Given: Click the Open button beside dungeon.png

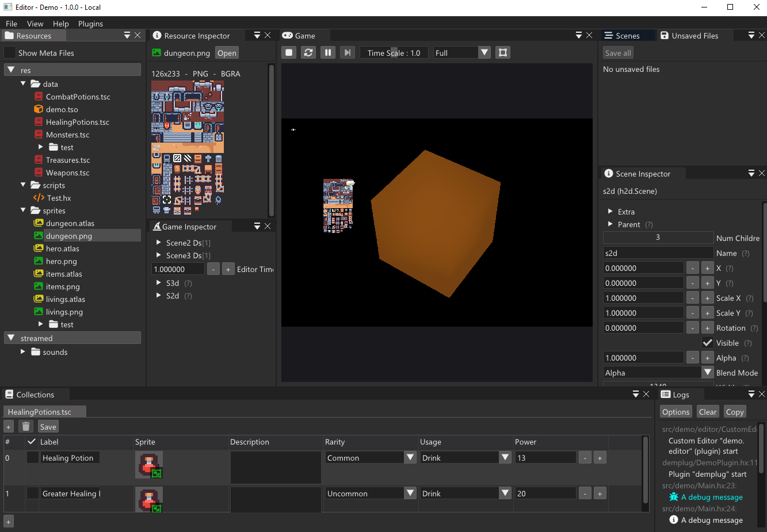Looking at the screenshot, I should pyautogui.click(x=227, y=53).
